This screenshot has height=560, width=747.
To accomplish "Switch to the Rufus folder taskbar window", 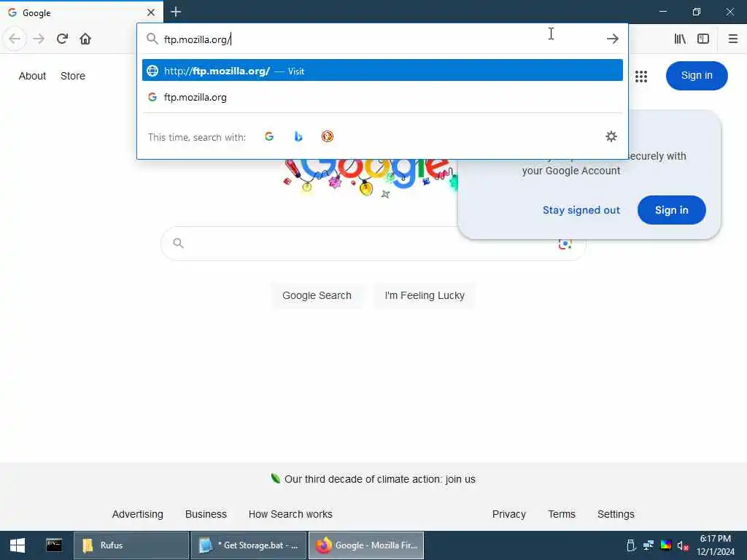I will [x=131, y=545].
